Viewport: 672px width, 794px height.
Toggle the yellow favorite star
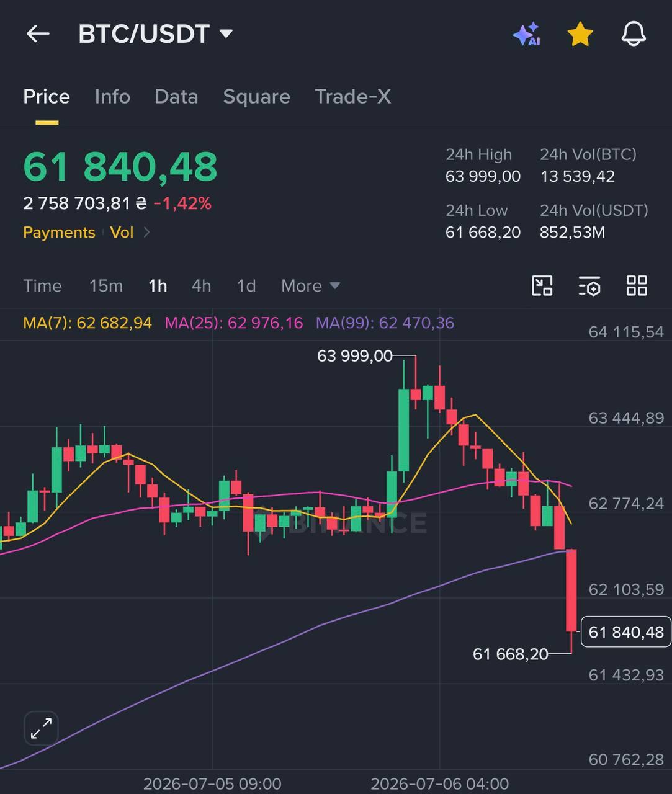coord(580,33)
